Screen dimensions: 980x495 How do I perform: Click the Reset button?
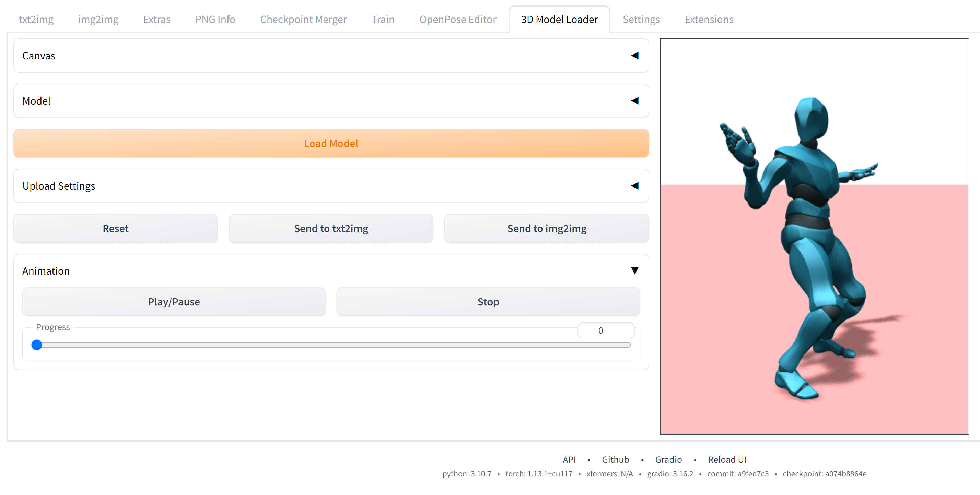point(115,229)
